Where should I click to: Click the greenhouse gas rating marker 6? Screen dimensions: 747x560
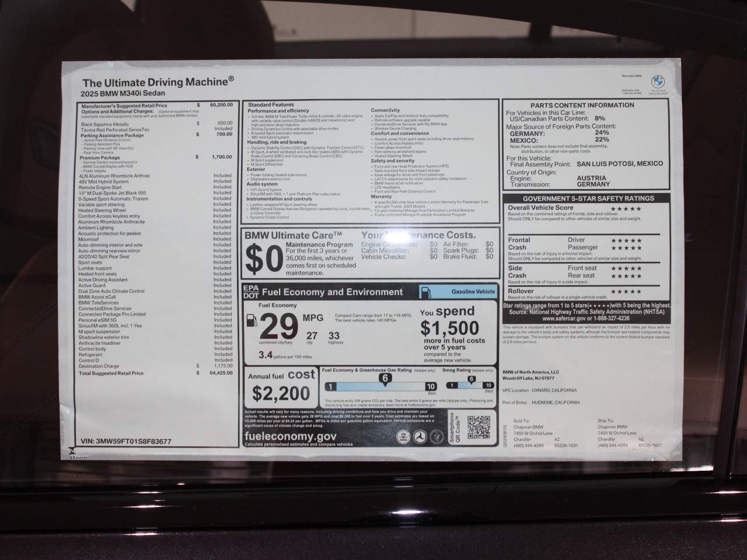point(385,379)
